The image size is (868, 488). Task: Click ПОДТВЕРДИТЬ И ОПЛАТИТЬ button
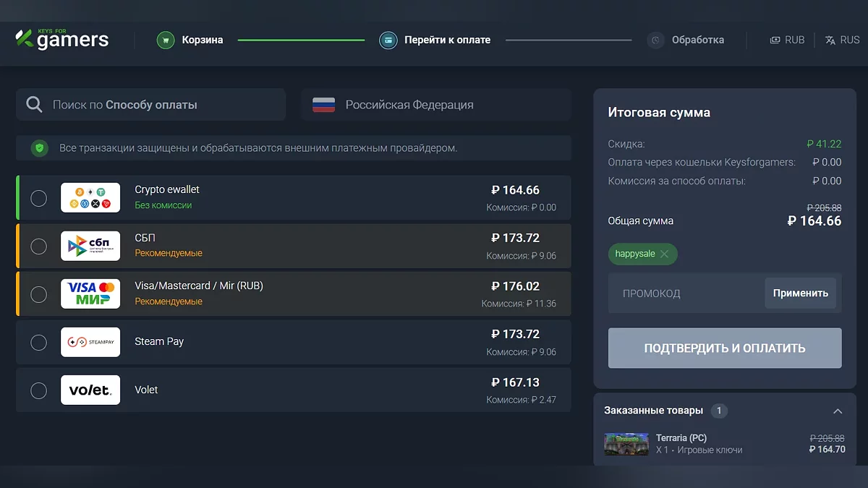[x=724, y=348]
